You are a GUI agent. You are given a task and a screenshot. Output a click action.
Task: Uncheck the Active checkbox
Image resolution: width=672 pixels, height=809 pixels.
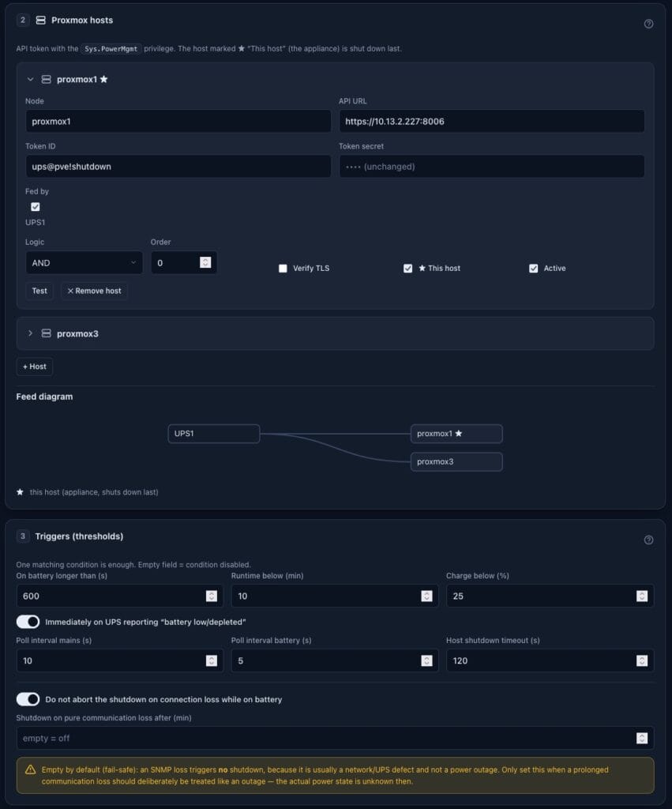point(533,269)
